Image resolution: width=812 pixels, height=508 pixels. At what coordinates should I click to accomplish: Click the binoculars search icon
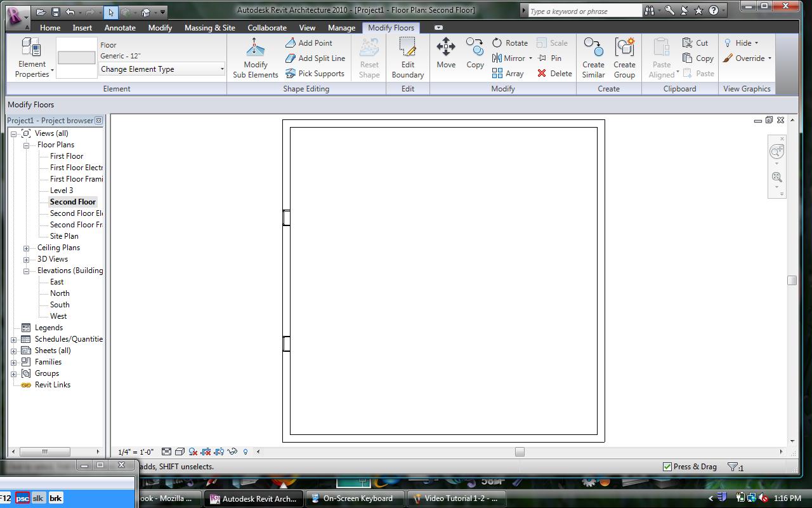click(x=650, y=11)
